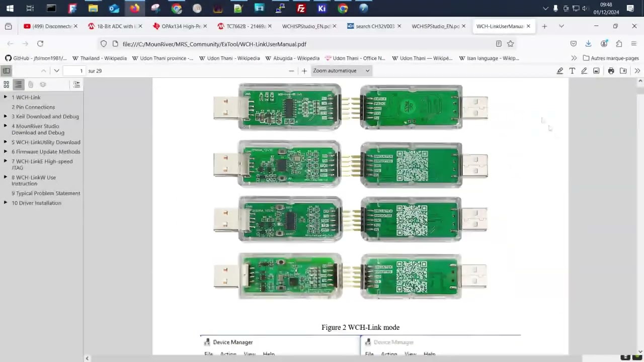Viewport: 644px width, 362px height.
Task: Select the add text annotation tool
Action: point(572,71)
